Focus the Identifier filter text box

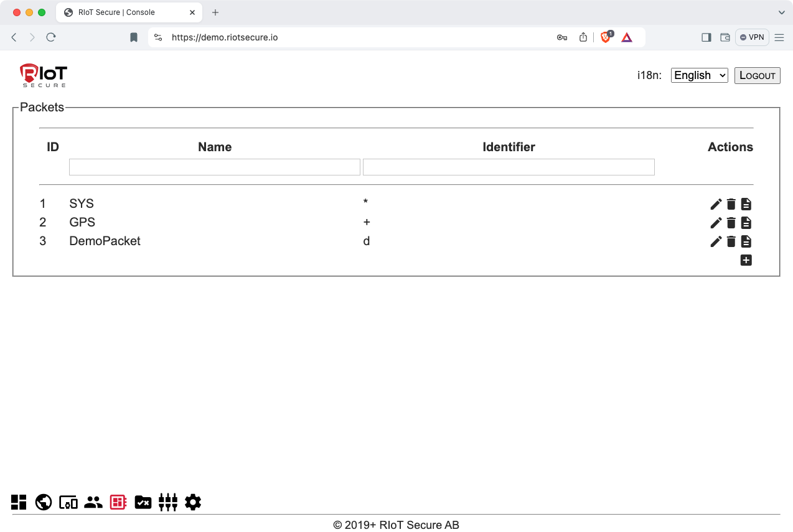pos(509,167)
